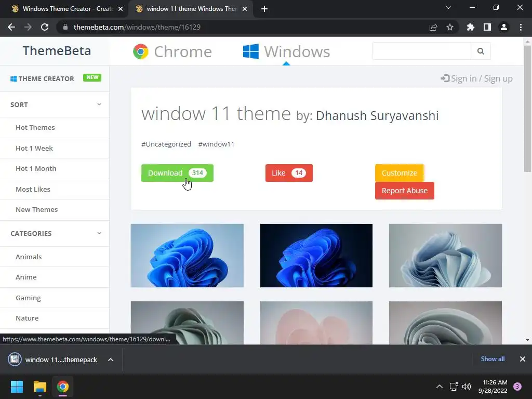Click the #window11 tag
The width and height of the screenshot is (532, 399).
point(216,144)
